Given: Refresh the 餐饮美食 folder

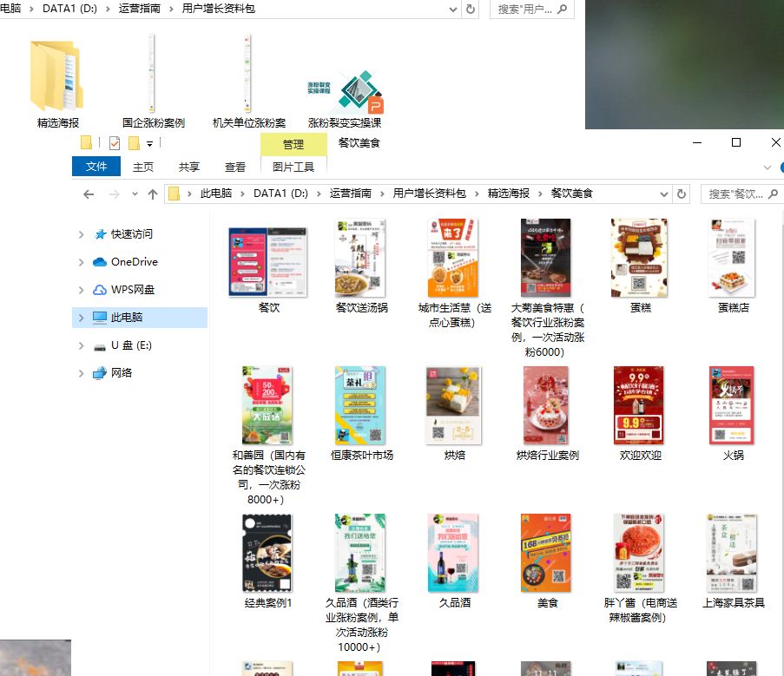Looking at the screenshot, I should [681, 194].
